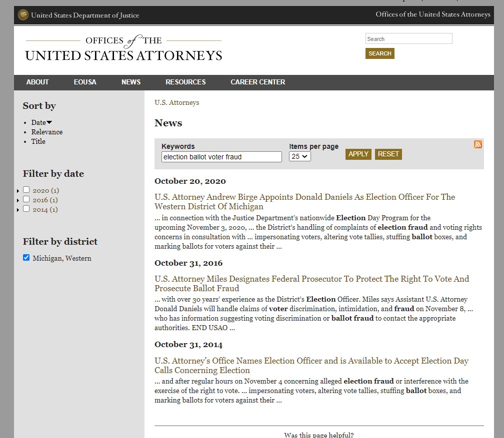
Task: Click the Keywords text field
Action: click(x=221, y=157)
